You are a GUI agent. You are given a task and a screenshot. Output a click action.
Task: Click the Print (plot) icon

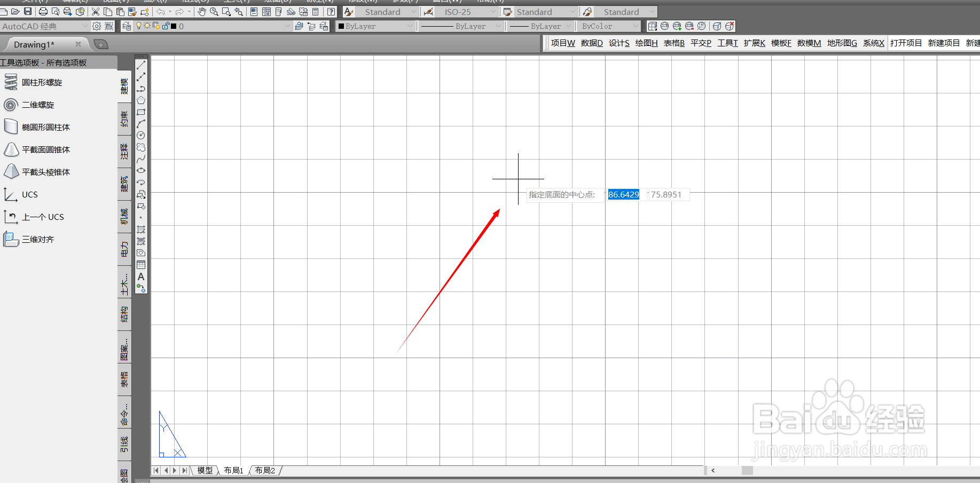[43, 11]
